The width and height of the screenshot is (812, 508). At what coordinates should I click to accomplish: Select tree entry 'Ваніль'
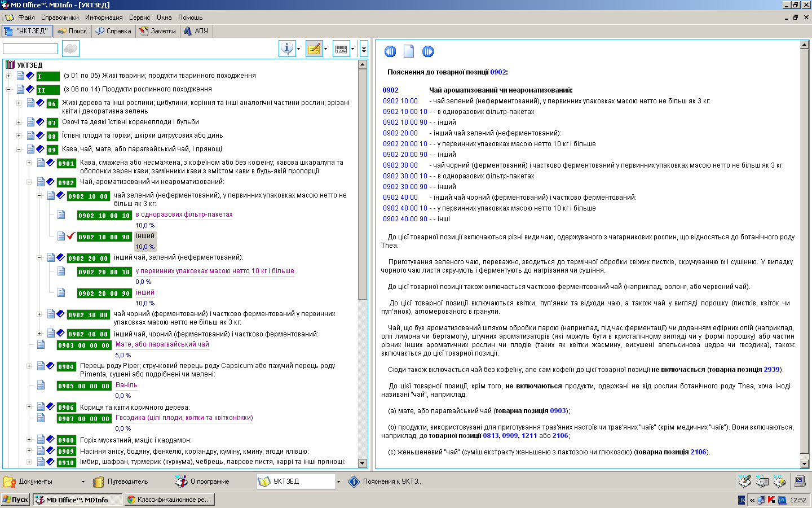point(126,385)
